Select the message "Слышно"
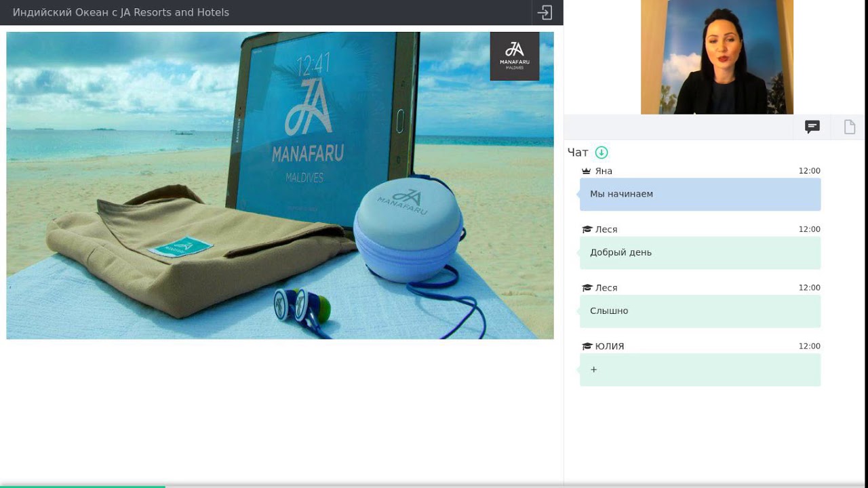Viewport: 868px width, 488px height. click(700, 311)
